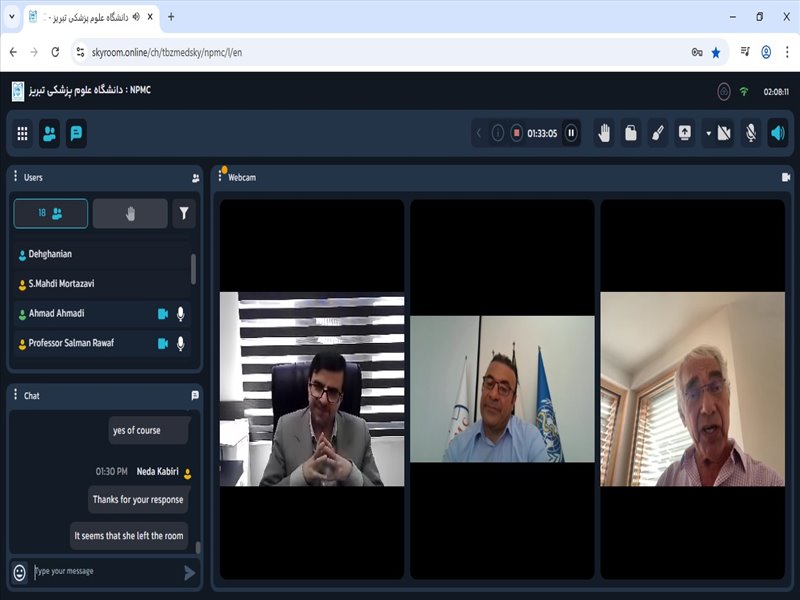Click the send message arrow
The height and width of the screenshot is (600, 800).
point(189,572)
